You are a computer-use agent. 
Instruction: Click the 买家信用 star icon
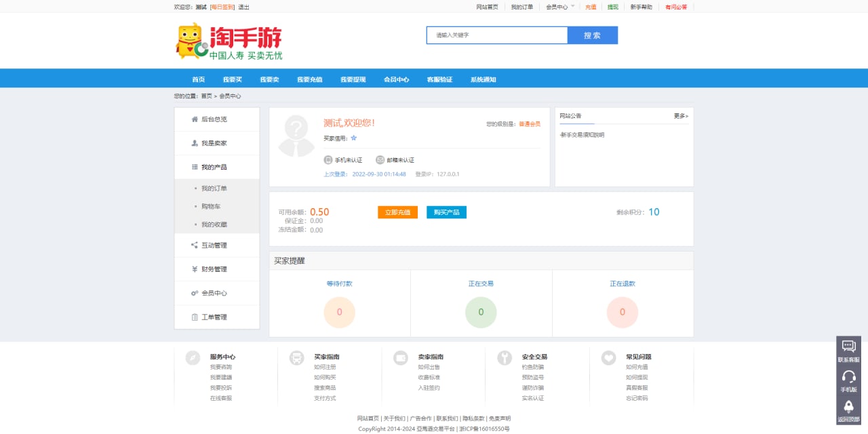(x=353, y=138)
